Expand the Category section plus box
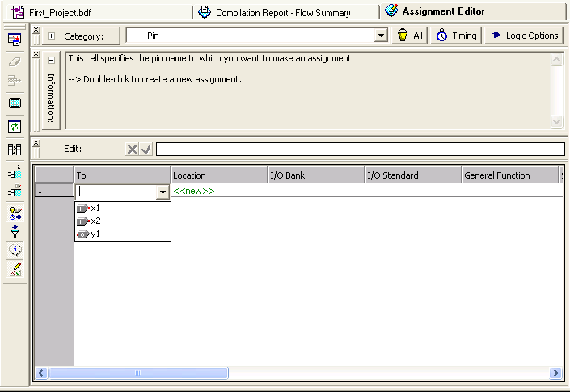The width and height of the screenshot is (570, 392). 52,36
